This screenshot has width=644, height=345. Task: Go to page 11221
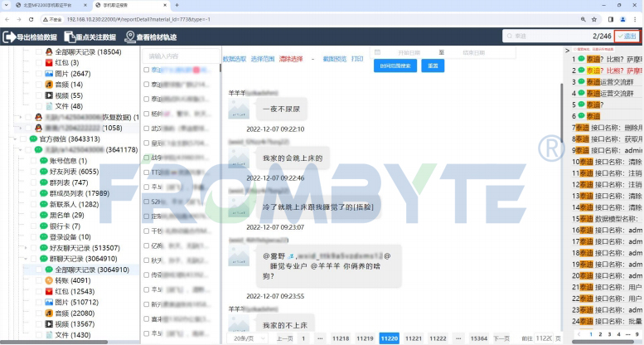point(414,338)
